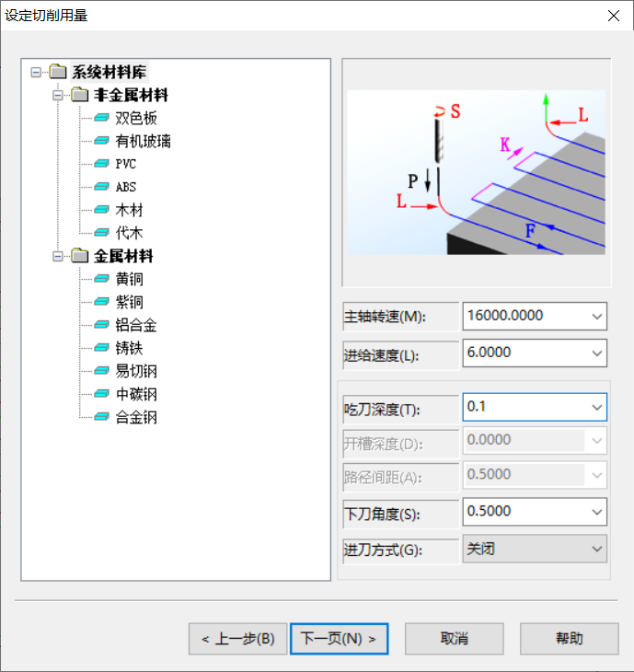
Task: Open the 吃刀深度(T) dropdown arrow
Action: (x=596, y=407)
